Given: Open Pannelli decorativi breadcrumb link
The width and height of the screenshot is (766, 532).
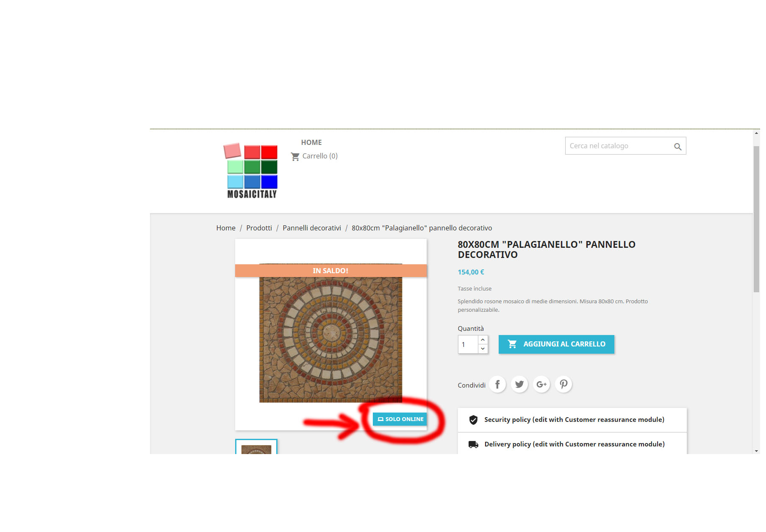Looking at the screenshot, I should pyautogui.click(x=312, y=228).
